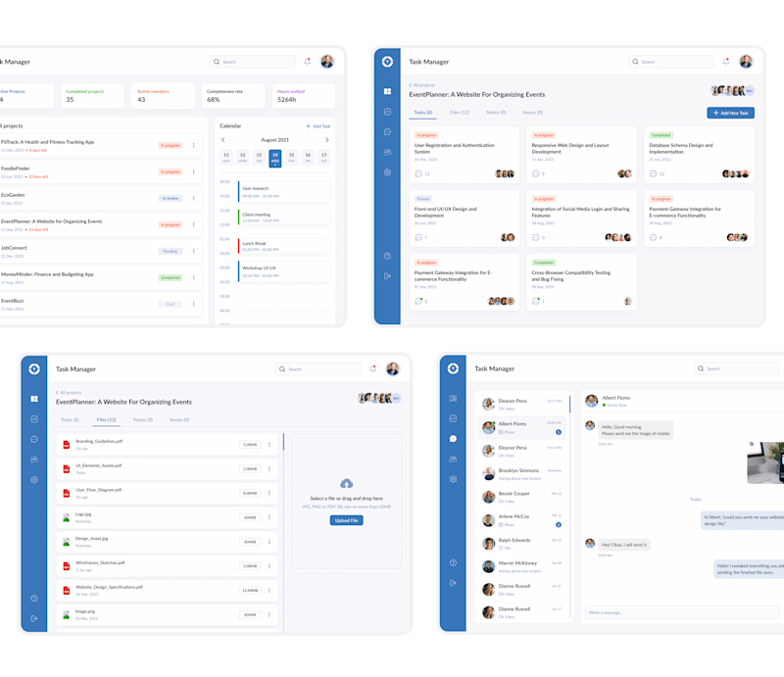
Task: Go to next month in the dashboard calendar
Action: click(327, 140)
